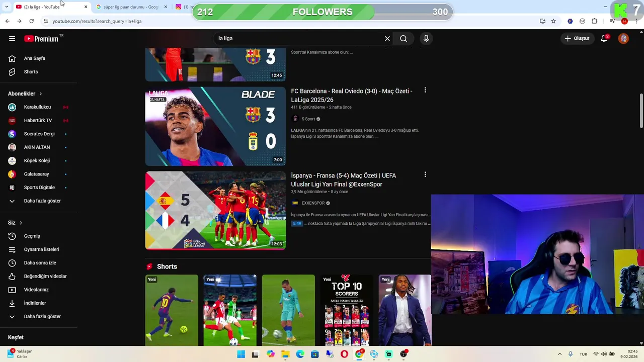Viewport: 644px width, 362px height.
Task: Clear the search box with X
Action: [x=387, y=38]
